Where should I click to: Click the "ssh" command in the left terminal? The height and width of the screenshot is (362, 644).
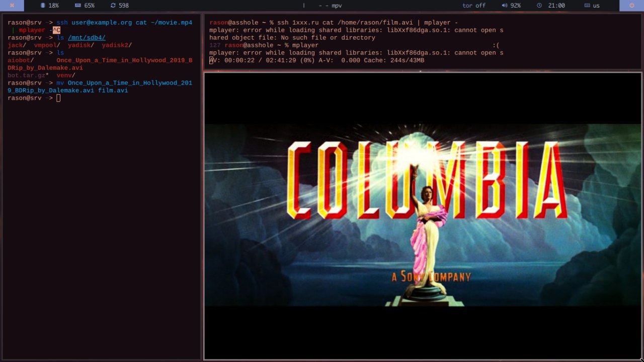(x=62, y=23)
